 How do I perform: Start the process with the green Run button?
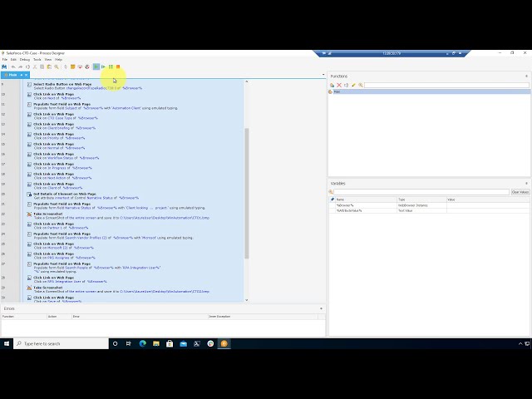coord(96,66)
